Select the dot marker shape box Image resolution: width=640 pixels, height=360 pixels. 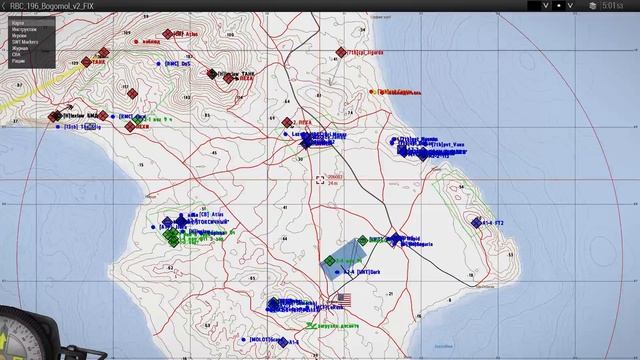pyautogui.click(x=559, y=6)
